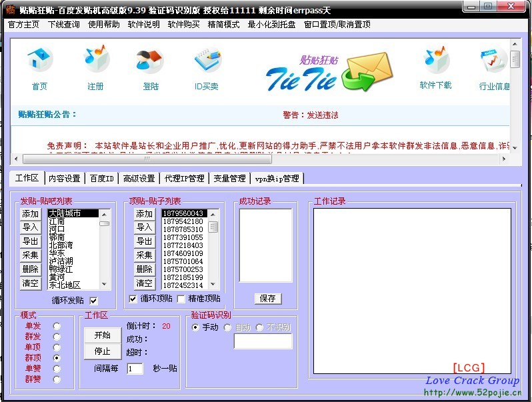Open 软件购买 menu item
Viewport: 532px width, 402px height.
[x=183, y=25]
